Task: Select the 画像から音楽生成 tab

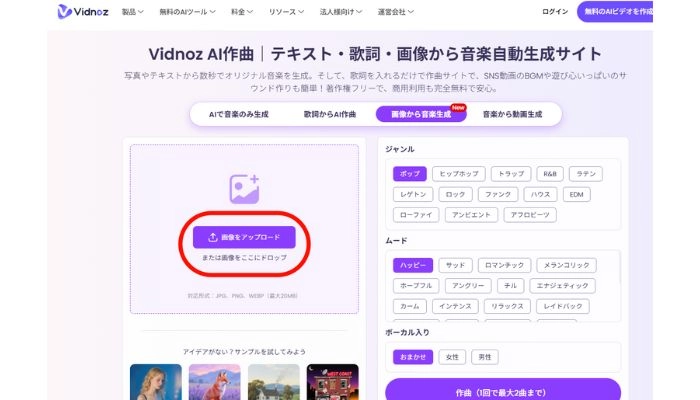Action: [x=421, y=114]
